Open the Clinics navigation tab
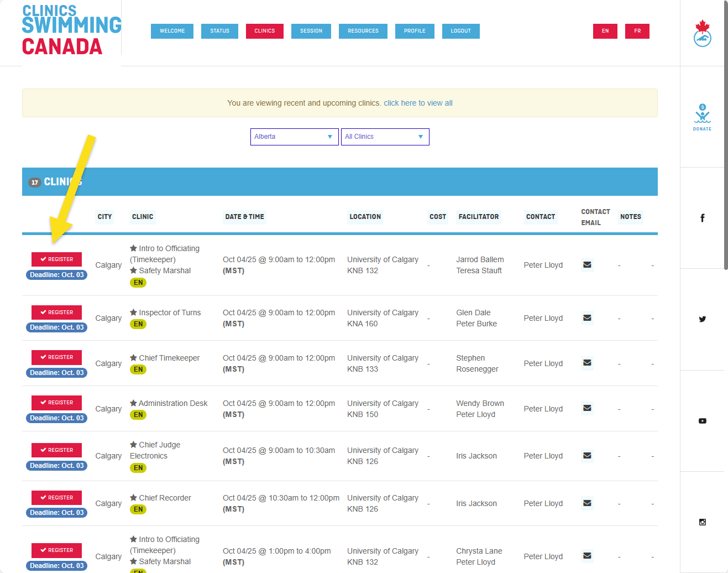This screenshot has height=573, width=728. click(264, 31)
